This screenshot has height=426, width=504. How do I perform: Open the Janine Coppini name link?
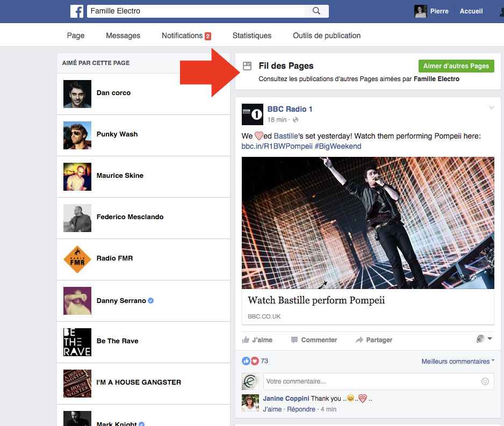(x=286, y=399)
